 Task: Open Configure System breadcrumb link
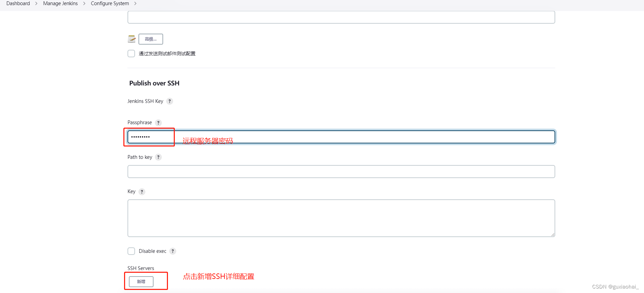tap(110, 3)
